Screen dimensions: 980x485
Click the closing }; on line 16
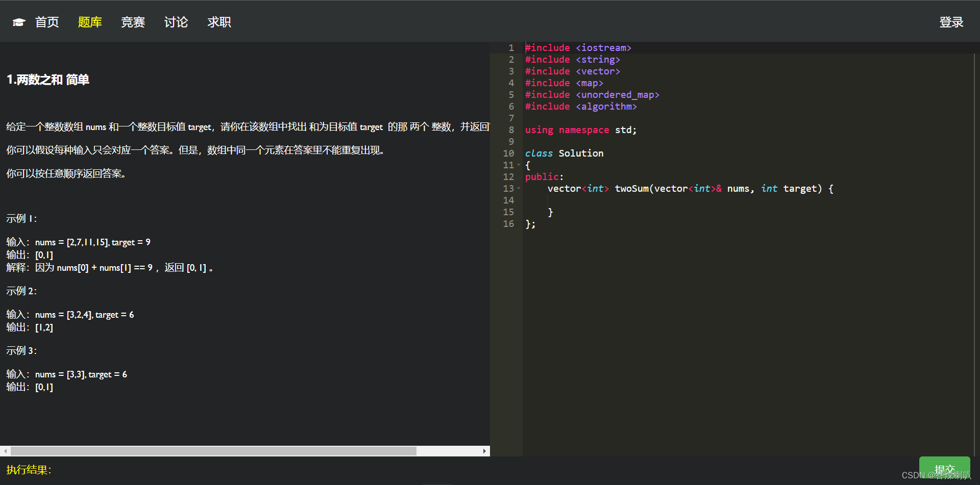click(530, 223)
